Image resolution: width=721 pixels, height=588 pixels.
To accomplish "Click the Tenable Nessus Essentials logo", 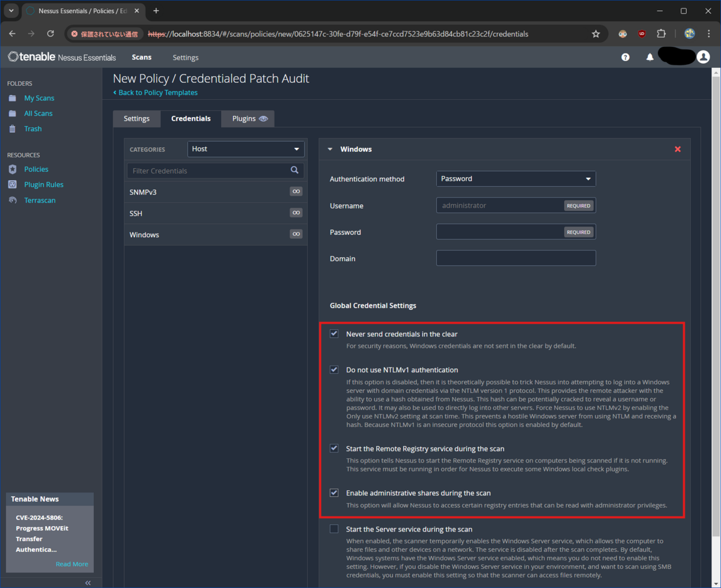I will [x=62, y=57].
